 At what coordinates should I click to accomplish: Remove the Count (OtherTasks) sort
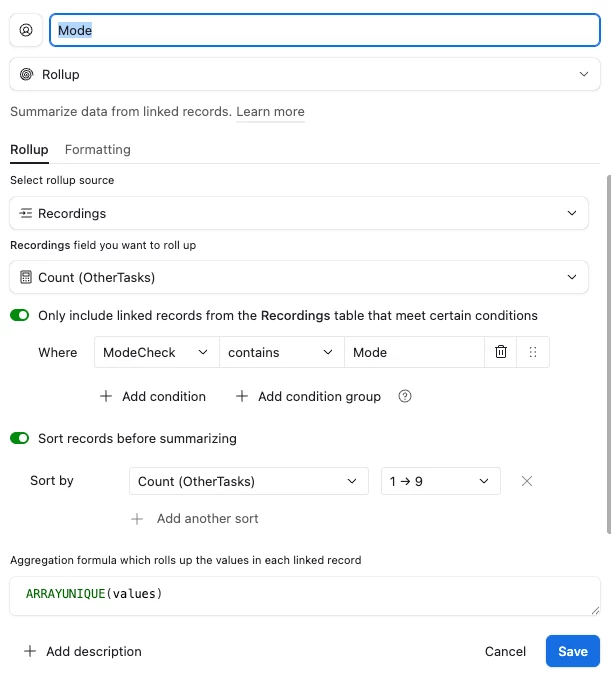[x=527, y=481]
